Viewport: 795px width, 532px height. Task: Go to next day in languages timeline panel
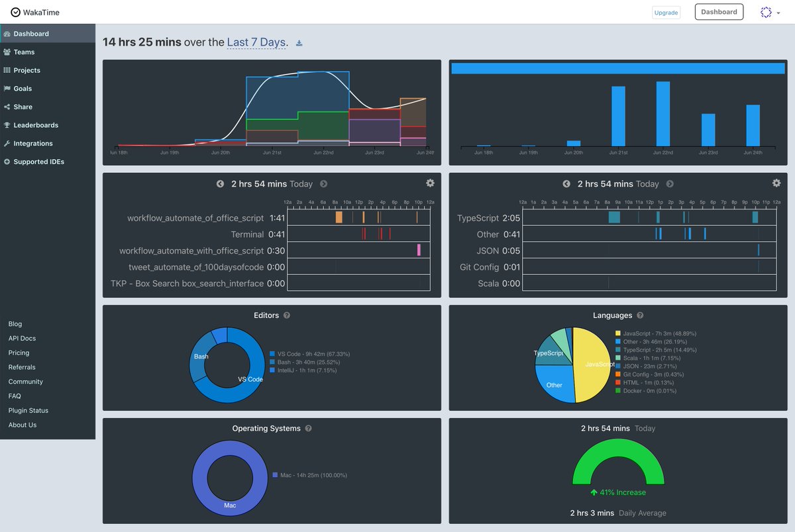point(670,184)
